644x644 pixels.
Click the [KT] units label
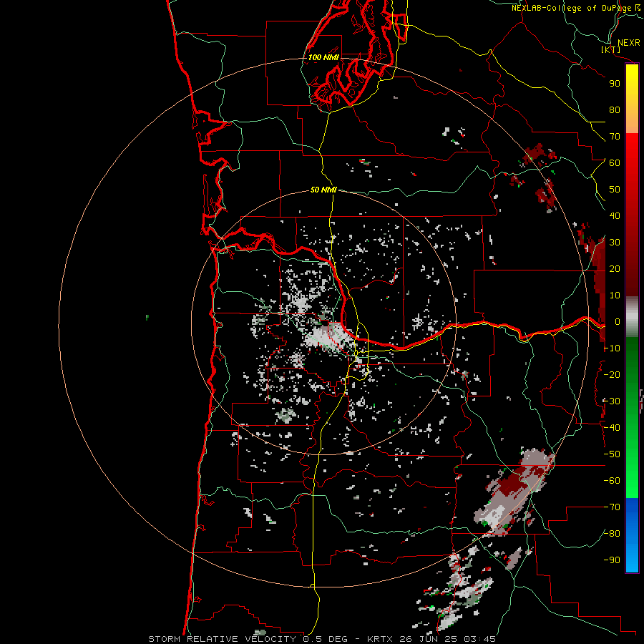pyautogui.click(x=611, y=49)
